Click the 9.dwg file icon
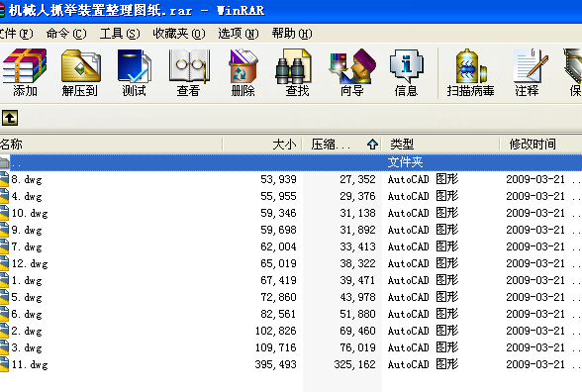Viewport: 582px width, 392px height. 4,230
